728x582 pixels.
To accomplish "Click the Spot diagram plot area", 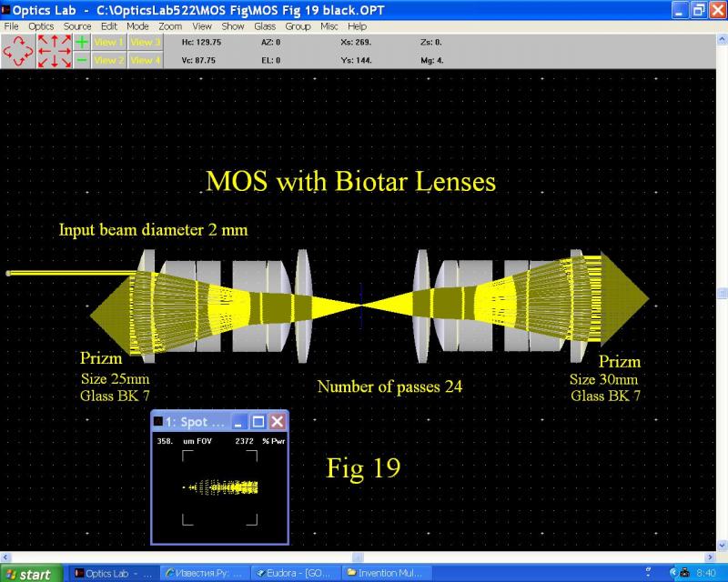I will [220, 487].
